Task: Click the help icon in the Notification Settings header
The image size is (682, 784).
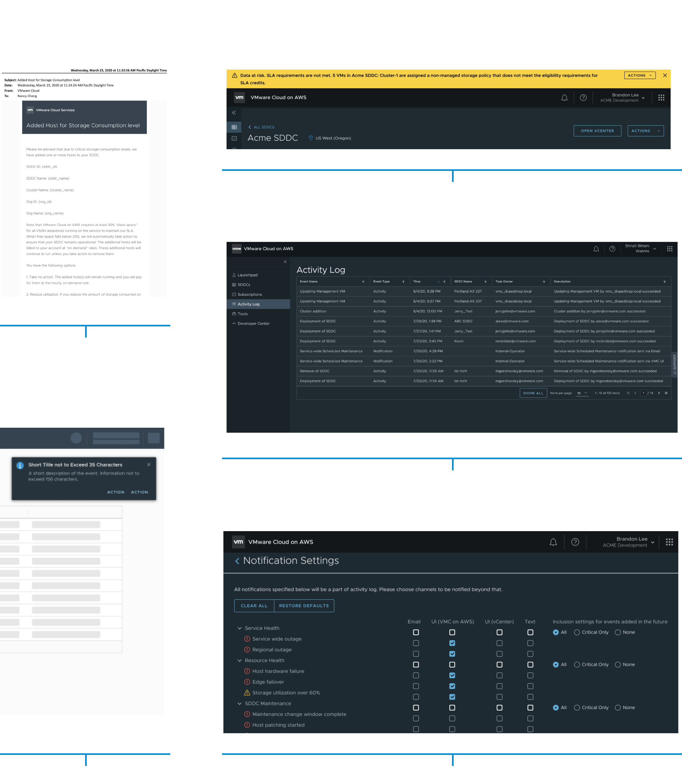Action: pos(575,542)
